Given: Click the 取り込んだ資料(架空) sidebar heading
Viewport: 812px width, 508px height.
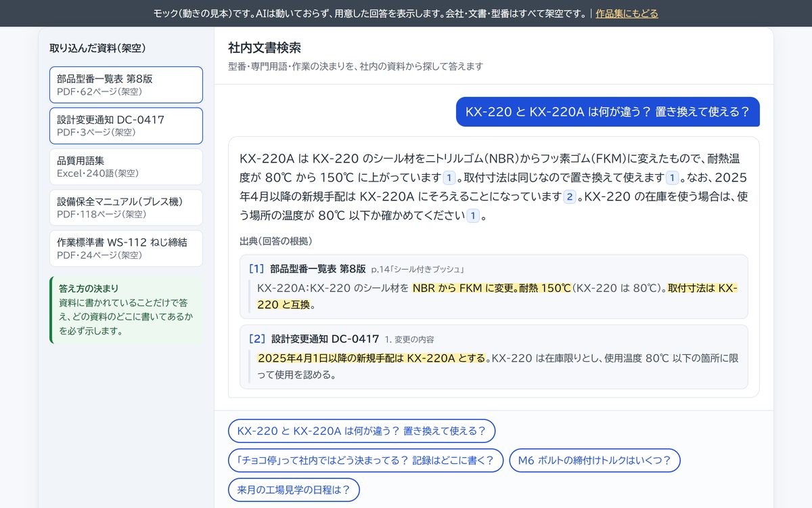Looking at the screenshot, I should (x=97, y=48).
